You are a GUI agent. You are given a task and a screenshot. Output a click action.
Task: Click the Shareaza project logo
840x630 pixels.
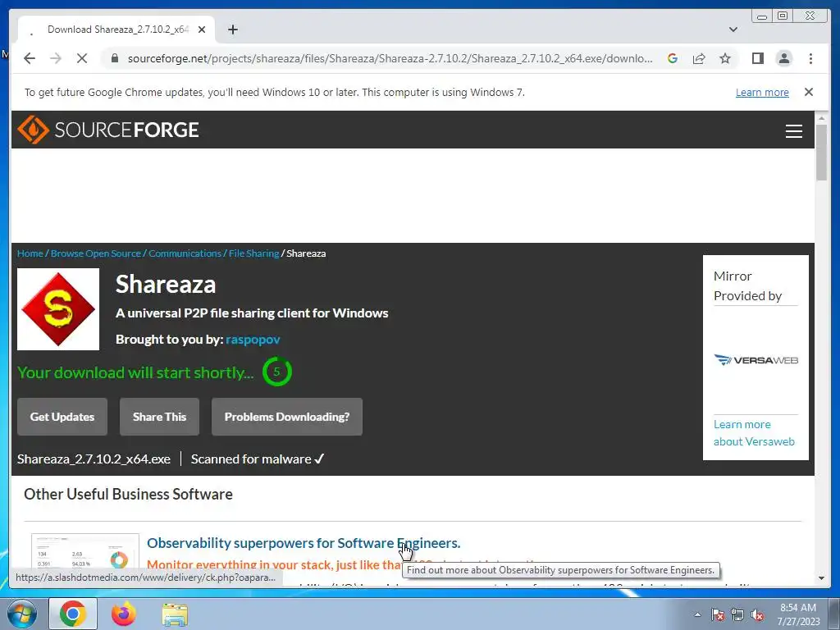58,309
